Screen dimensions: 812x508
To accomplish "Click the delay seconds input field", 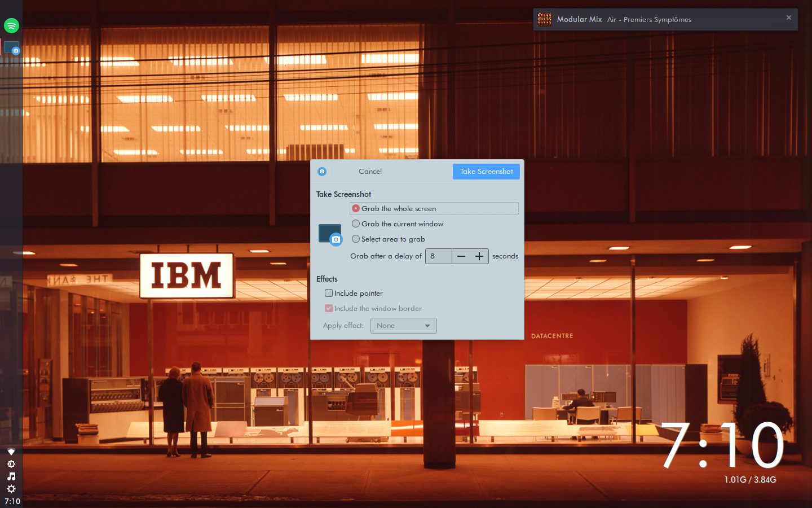I will point(439,256).
